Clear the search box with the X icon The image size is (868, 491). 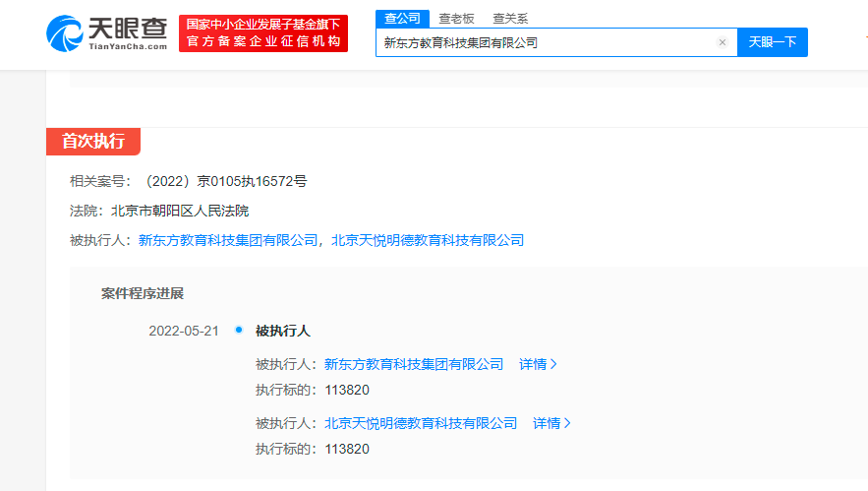pos(723,42)
